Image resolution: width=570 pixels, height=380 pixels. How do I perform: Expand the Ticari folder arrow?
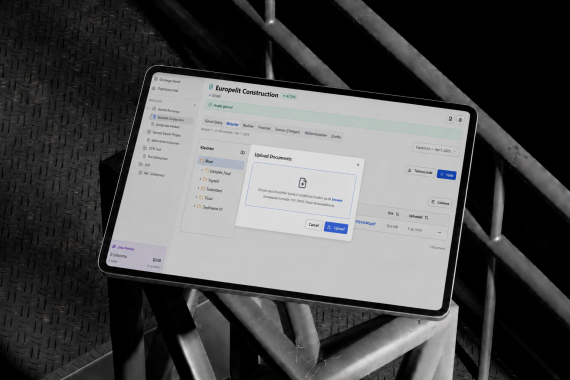coord(197,197)
